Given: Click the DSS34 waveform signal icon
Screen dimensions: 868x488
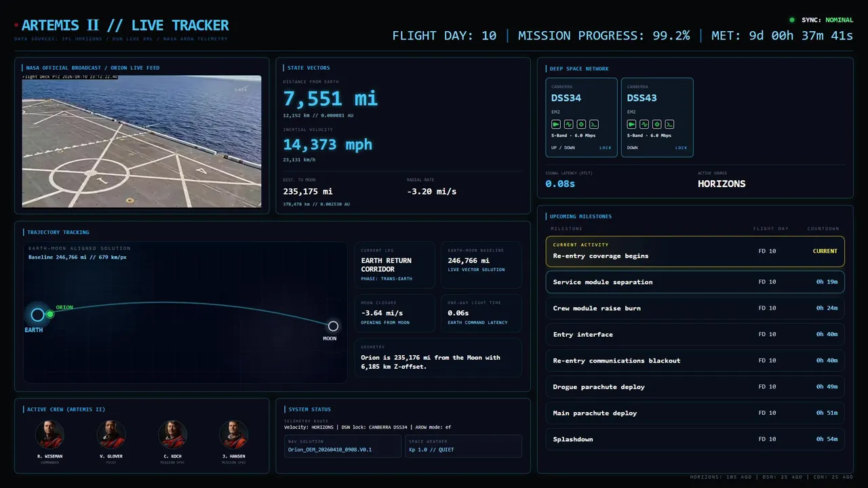Looking at the screenshot, I should click(x=568, y=125).
